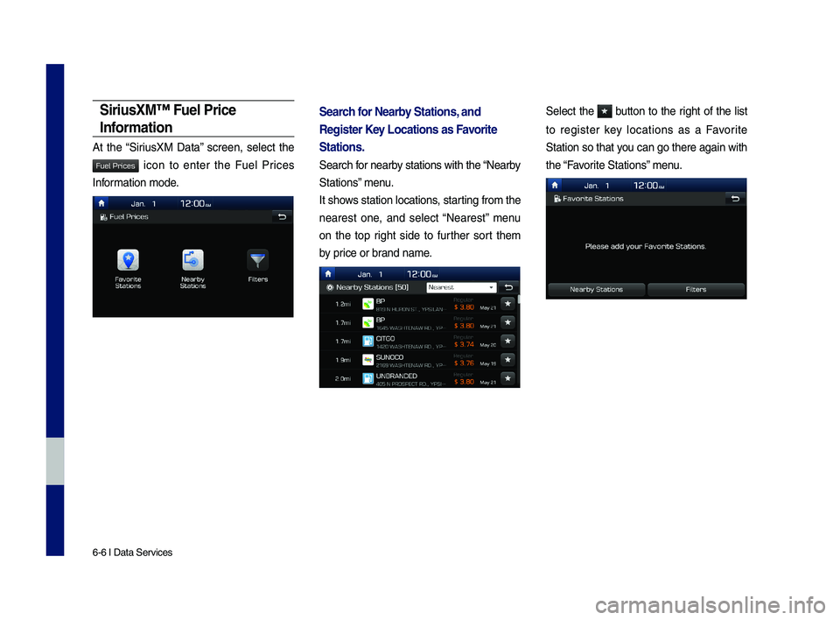Toggle favorite star for UNBRANDED station
The height and width of the screenshot is (620, 840).
pyautogui.click(x=507, y=379)
